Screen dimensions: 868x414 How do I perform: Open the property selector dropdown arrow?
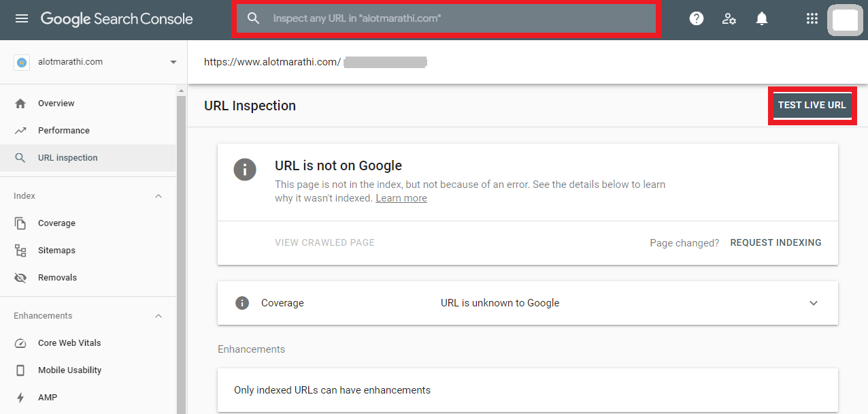(x=173, y=62)
